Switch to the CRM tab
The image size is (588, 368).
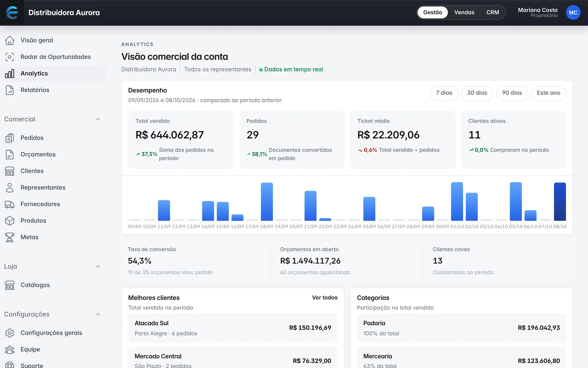pos(493,13)
